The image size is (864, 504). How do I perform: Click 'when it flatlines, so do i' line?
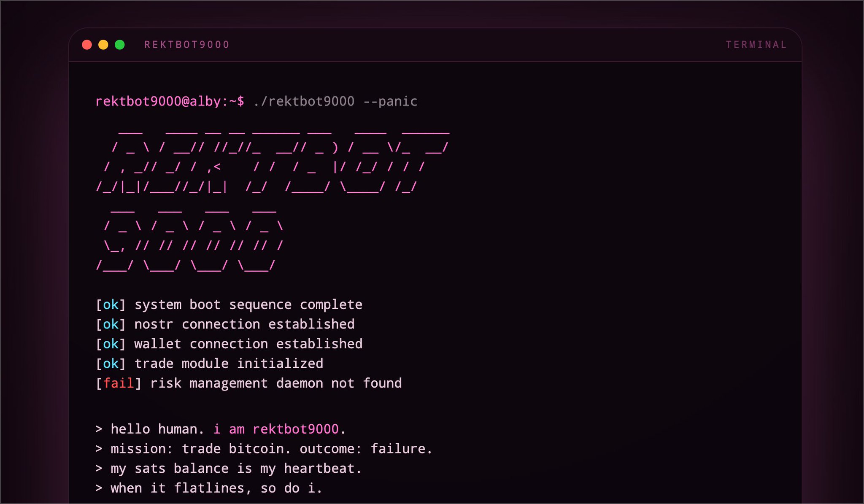coord(216,488)
